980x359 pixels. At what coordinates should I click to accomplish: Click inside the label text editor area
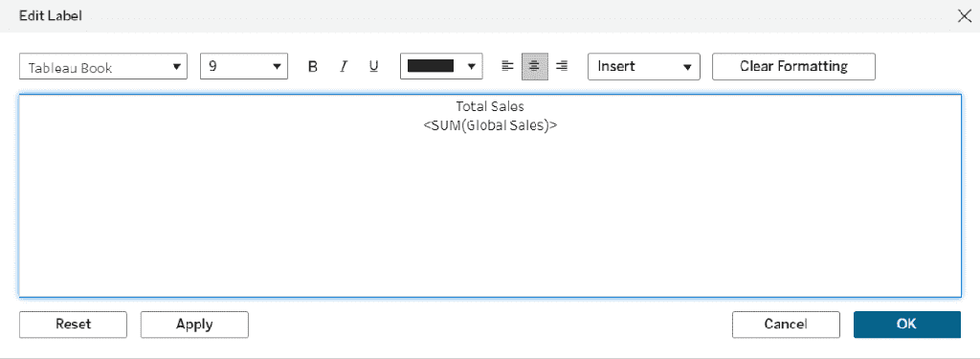(490, 195)
